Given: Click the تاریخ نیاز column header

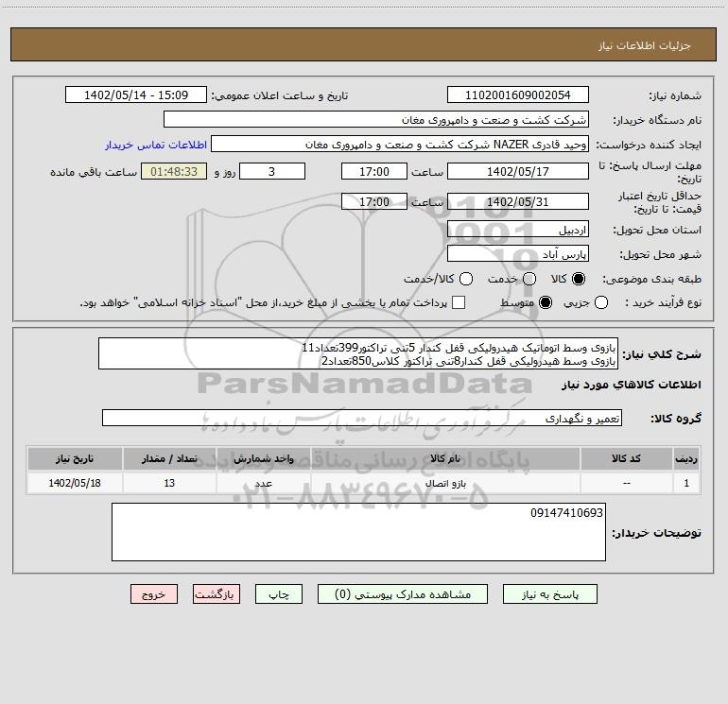Looking at the screenshot, I should (x=75, y=458).
